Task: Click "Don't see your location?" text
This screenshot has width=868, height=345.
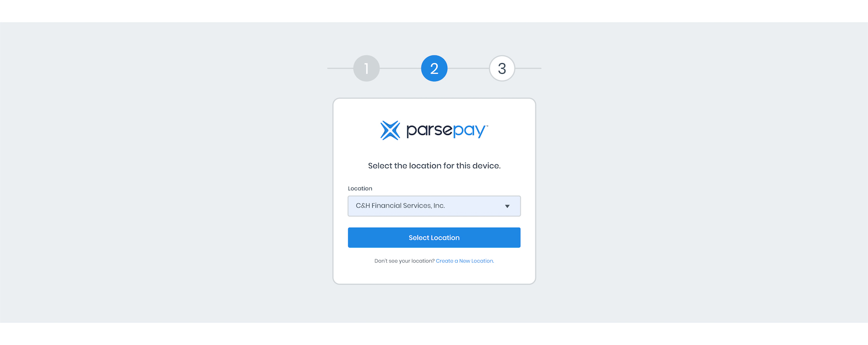Action: 405,261
